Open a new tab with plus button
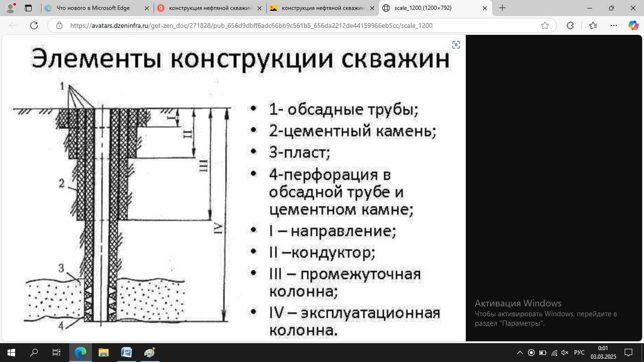This screenshot has width=644, height=362. [503, 8]
